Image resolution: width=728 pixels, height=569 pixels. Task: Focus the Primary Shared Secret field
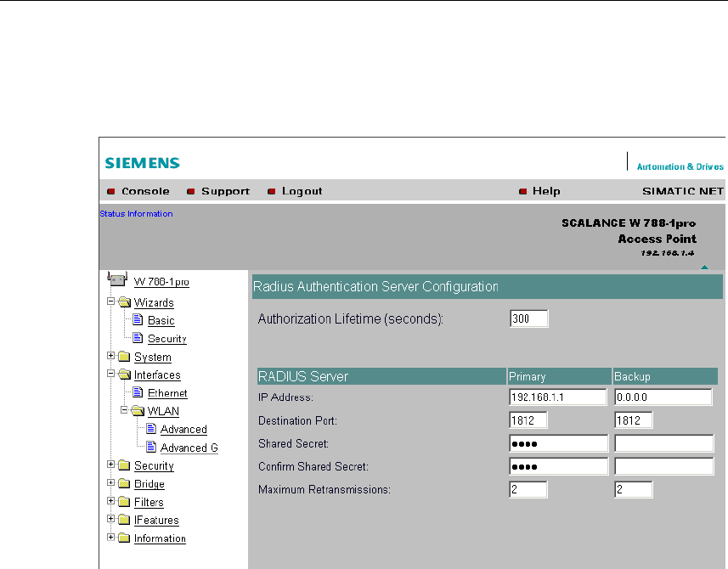point(559,443)
